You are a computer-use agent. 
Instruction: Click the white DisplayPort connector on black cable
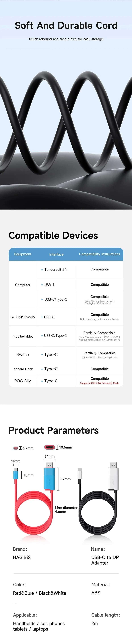(114, 478)
